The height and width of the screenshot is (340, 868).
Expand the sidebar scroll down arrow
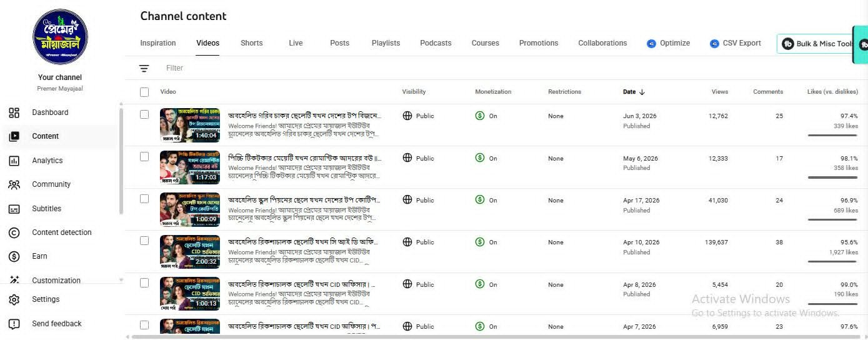click(121, 280)
